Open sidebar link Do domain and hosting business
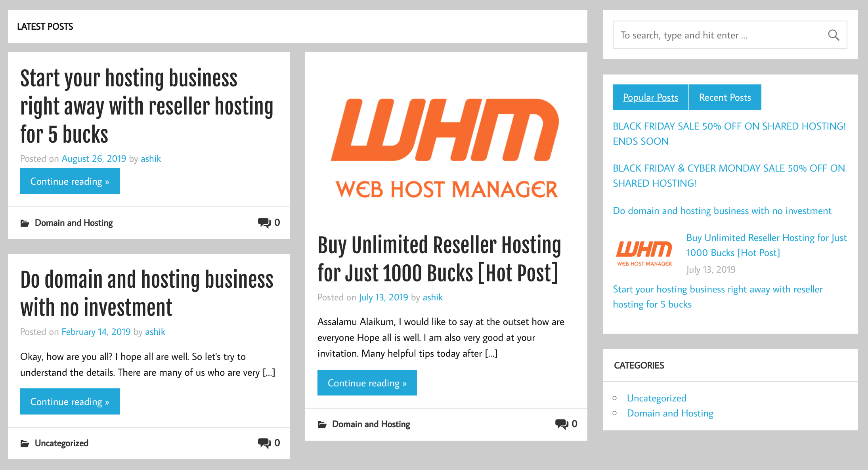 pos(722,210)
